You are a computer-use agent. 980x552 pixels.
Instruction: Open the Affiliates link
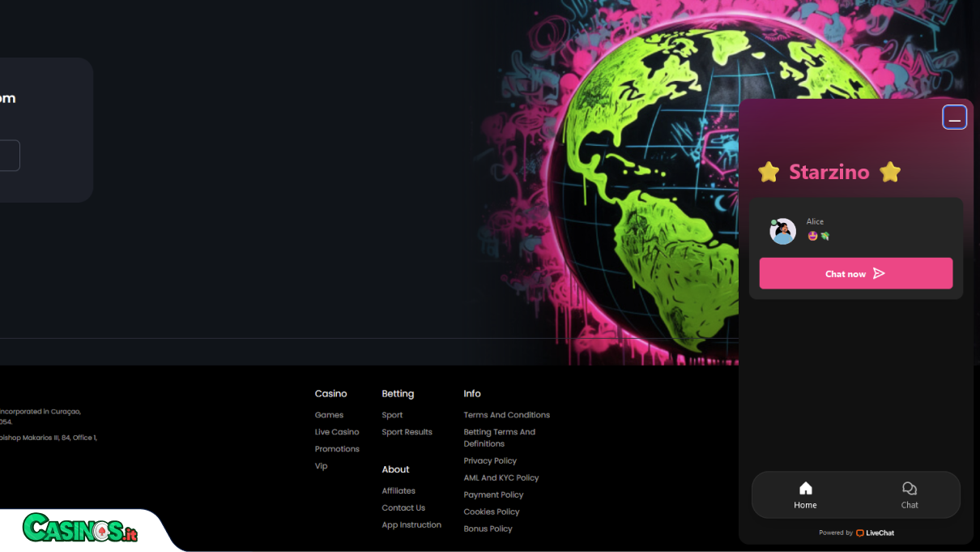coord(398,491)
